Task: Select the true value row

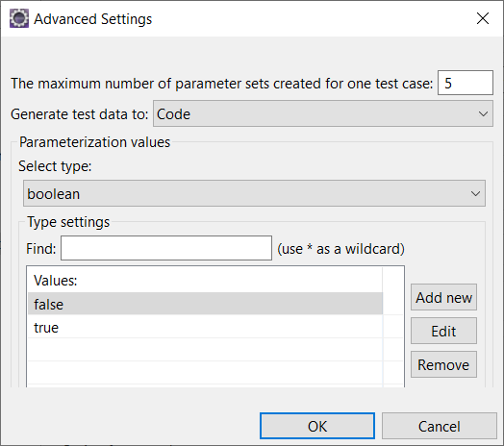Action: (x=205, y=327)
